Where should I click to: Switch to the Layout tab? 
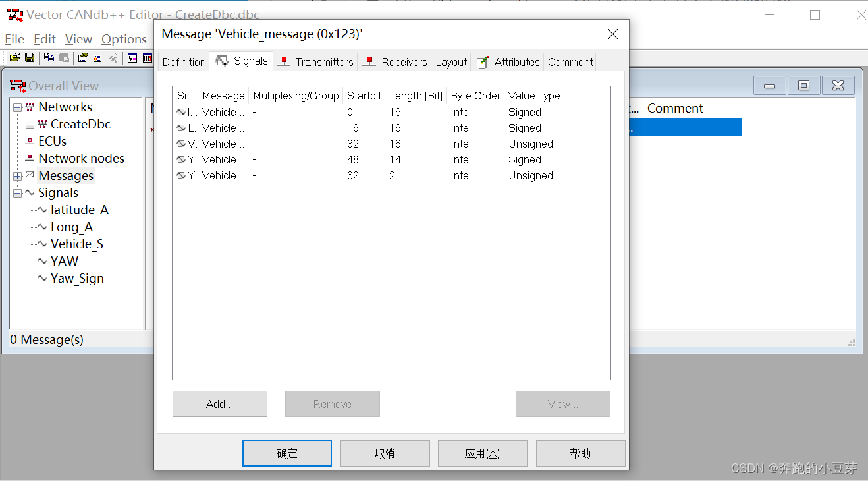click(451, 62)
